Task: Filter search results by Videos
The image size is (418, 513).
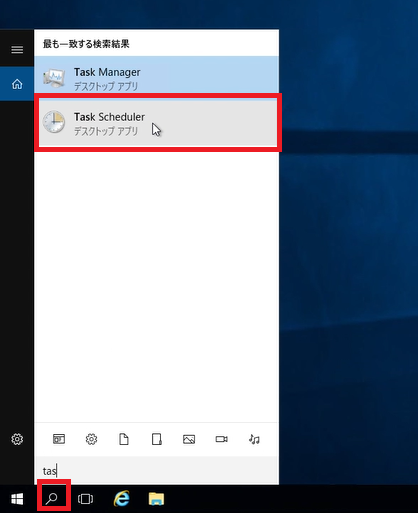Action: 221,439
